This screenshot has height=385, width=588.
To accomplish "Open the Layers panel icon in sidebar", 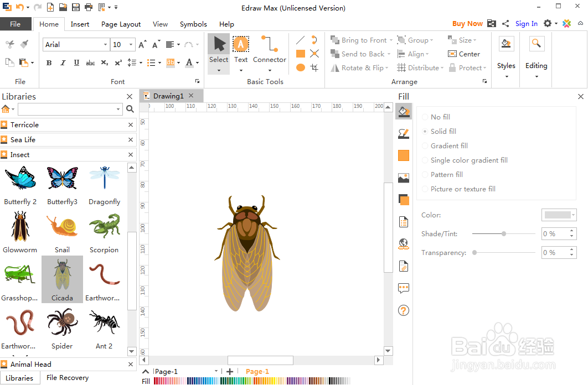I will [x=404, y=200].
